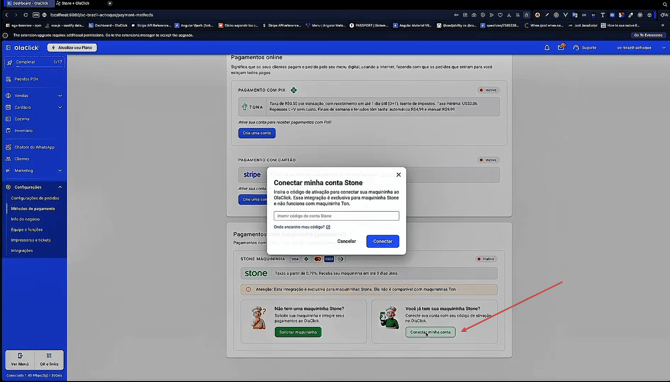
Task: Click the Inativo badge on Cartão card
Action: point(488,160)
